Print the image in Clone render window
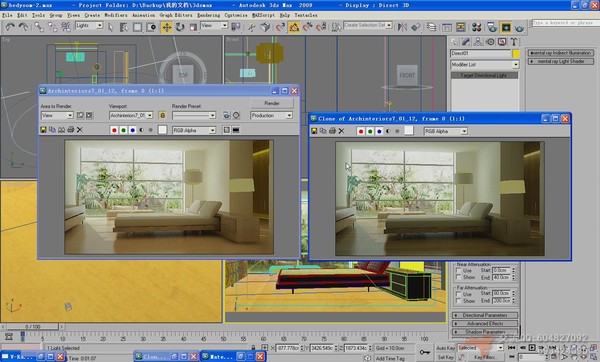 (332, 131)
